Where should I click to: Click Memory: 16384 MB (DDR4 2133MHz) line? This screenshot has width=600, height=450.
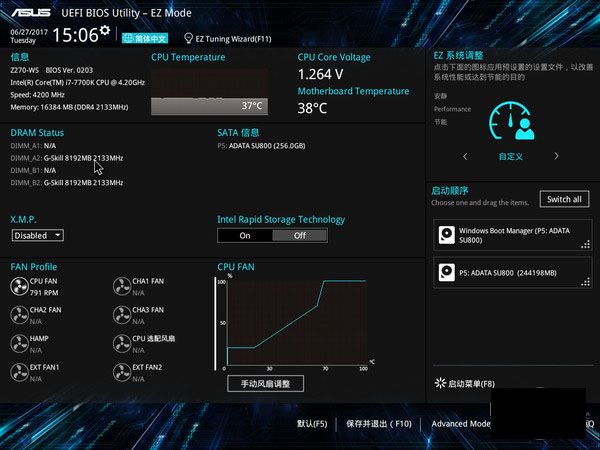point(69,107)
